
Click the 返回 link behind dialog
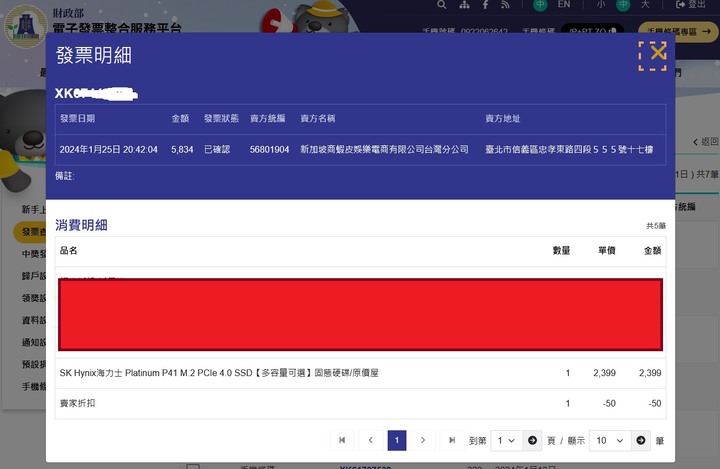(x=706, y=141)
